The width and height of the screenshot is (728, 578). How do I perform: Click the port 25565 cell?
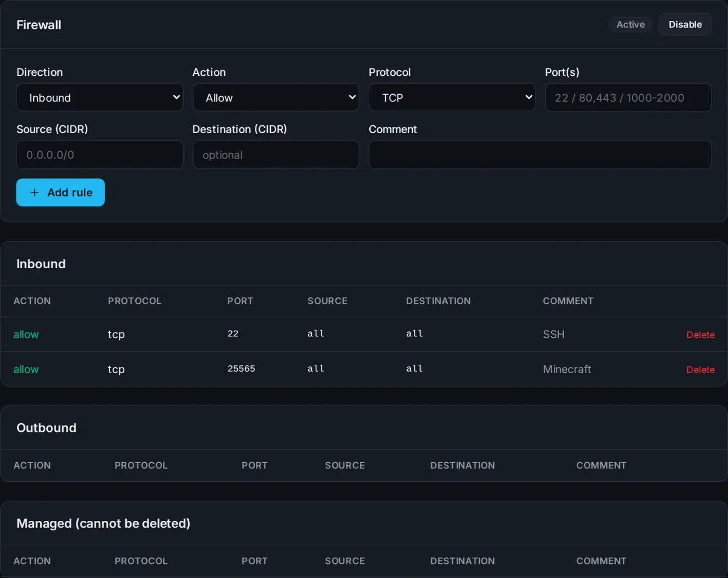click(x=241, y=369)
